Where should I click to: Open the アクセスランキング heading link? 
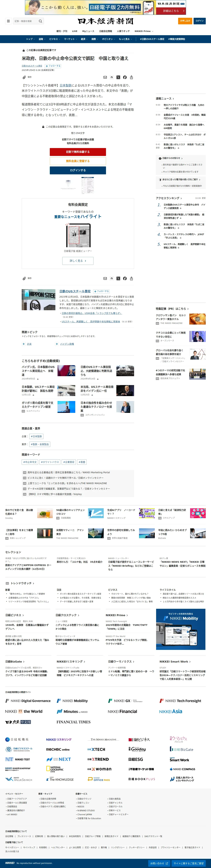point(169,198)
